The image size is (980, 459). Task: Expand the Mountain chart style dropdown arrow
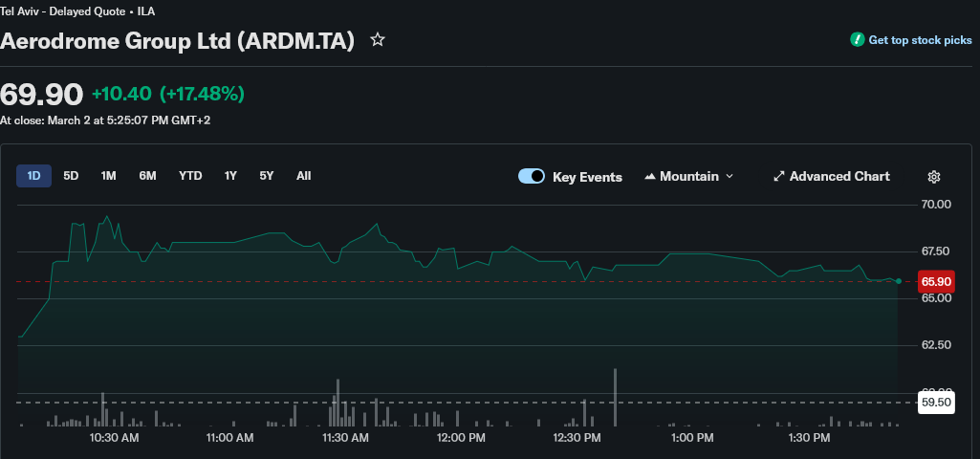click(x=729, y=177)
